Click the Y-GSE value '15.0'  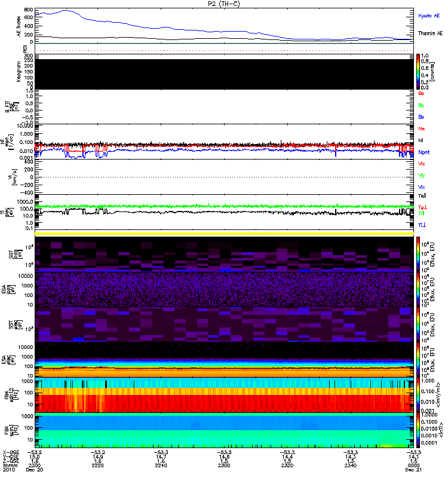[34, 456]
